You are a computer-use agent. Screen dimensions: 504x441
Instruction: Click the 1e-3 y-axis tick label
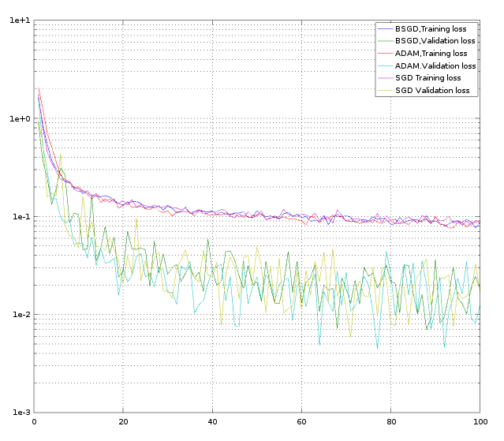[x=20, y=413]
